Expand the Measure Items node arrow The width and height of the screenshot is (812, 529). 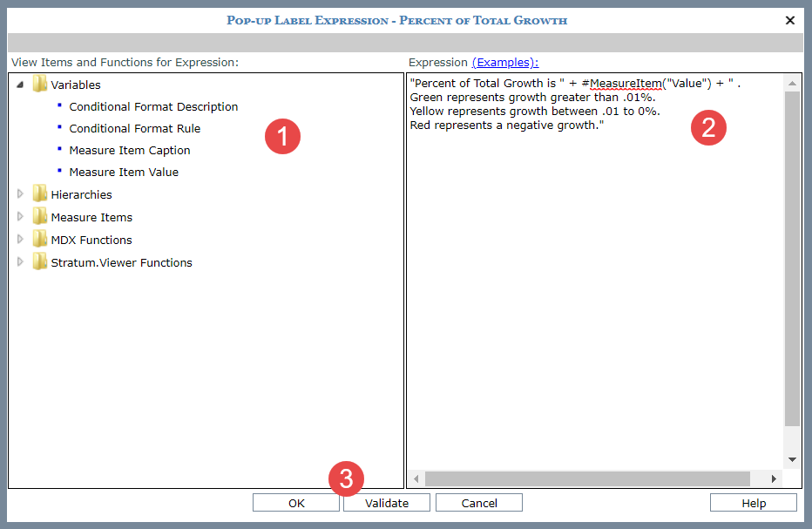pos(21,217)
